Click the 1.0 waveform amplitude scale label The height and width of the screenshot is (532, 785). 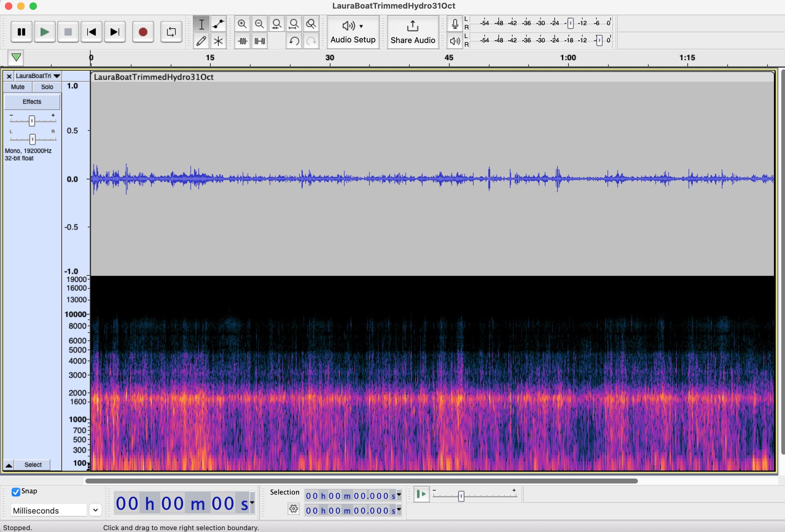(72, 86)
